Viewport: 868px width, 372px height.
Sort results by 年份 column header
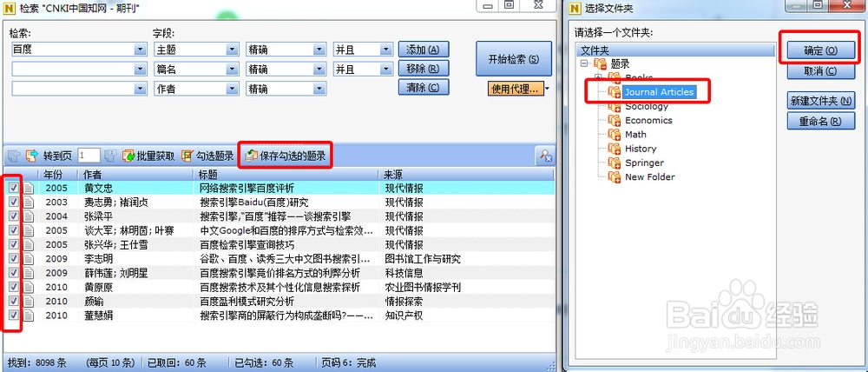(57, 174)
